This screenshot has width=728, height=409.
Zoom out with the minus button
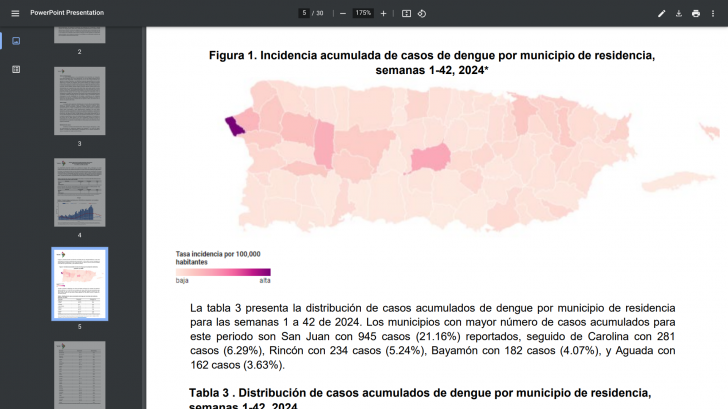343,13
